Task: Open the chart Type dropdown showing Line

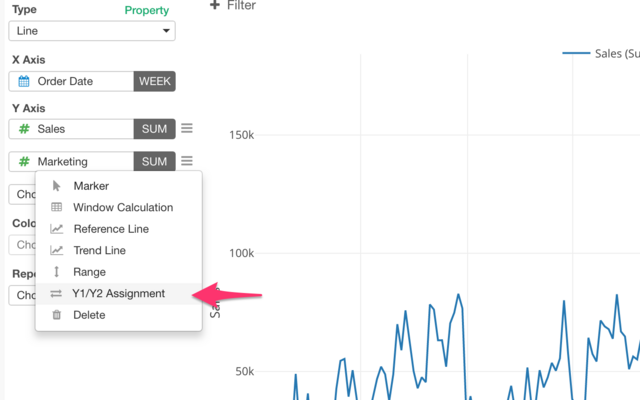Action: [93, 31]
